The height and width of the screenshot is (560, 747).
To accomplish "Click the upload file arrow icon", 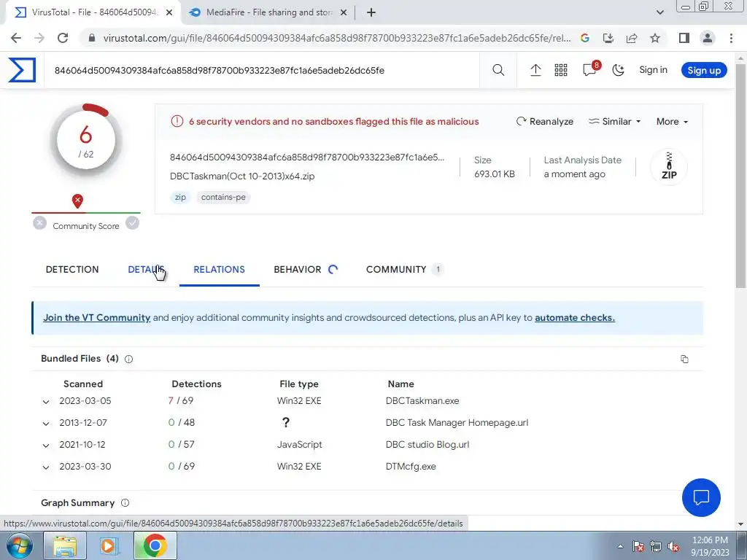I will [535, 70].
